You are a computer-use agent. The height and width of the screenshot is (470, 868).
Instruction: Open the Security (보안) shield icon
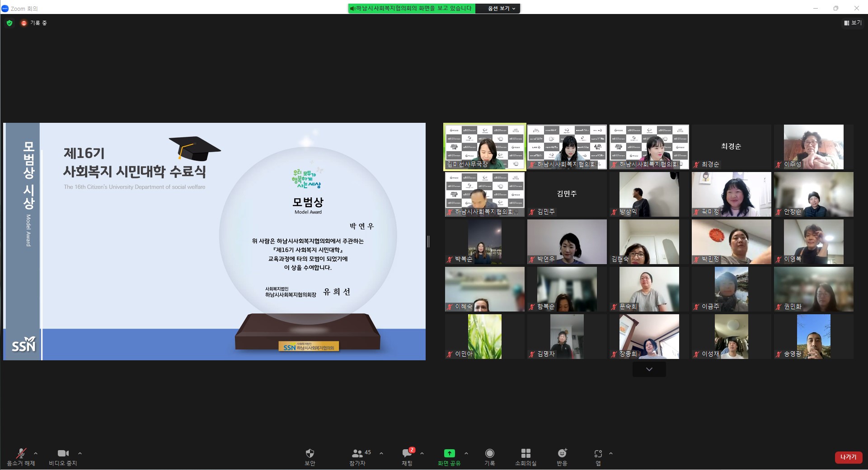point(310,453)
